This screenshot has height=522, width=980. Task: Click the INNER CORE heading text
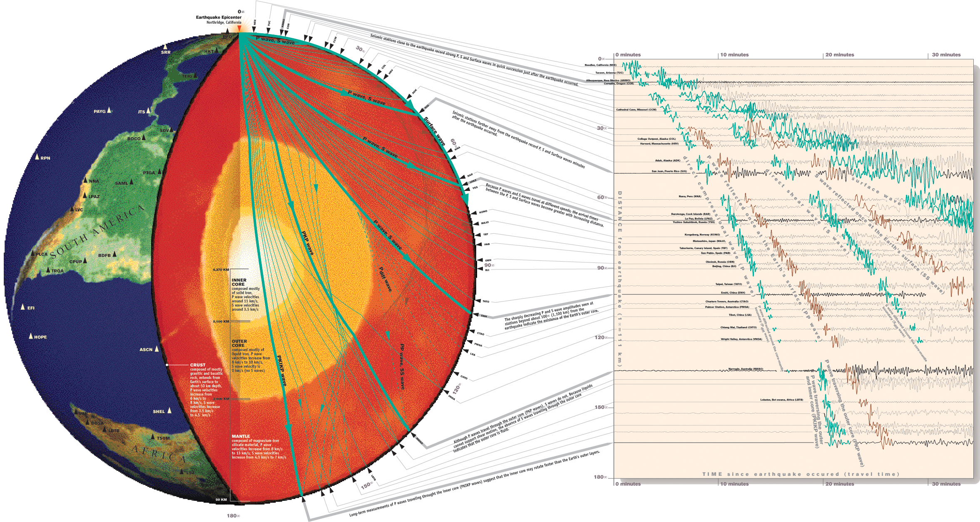point(239,282)
